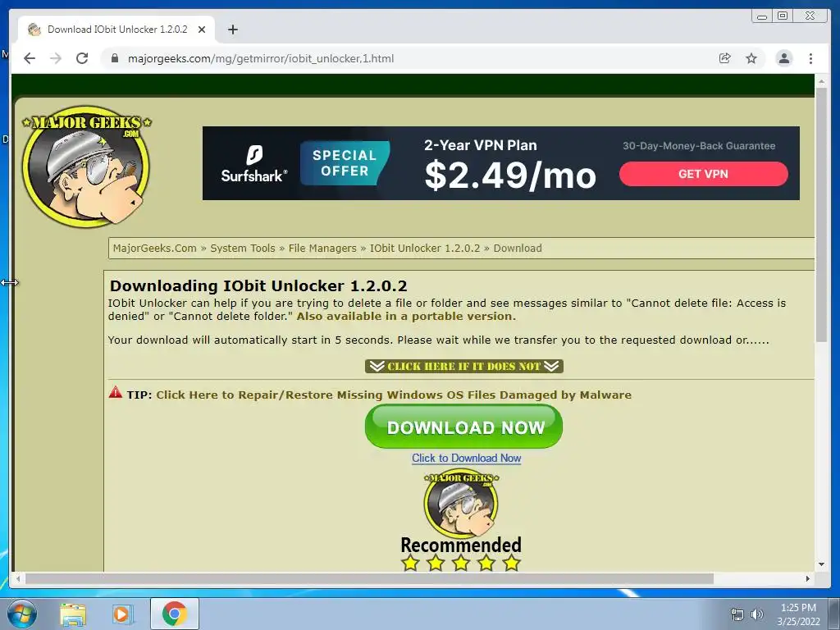Open the Windows Start menu orb

pyautogui.click(x=22, y=614)
